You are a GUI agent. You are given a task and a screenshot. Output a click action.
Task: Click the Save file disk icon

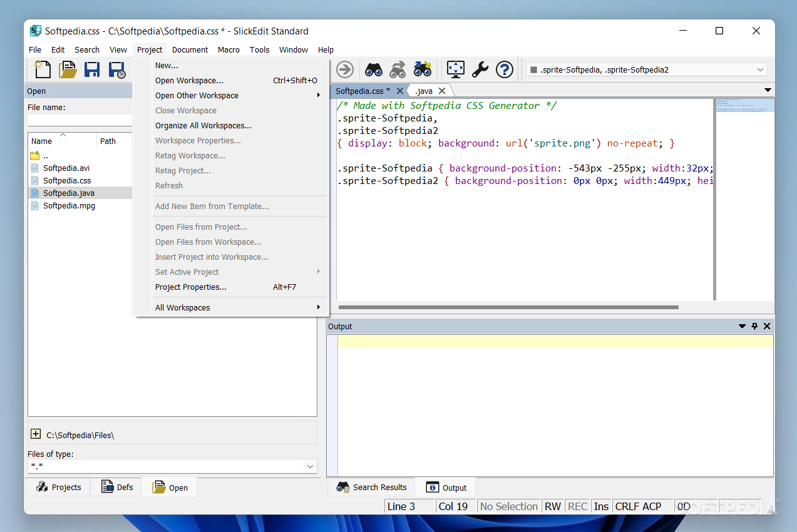coord(92,69)
